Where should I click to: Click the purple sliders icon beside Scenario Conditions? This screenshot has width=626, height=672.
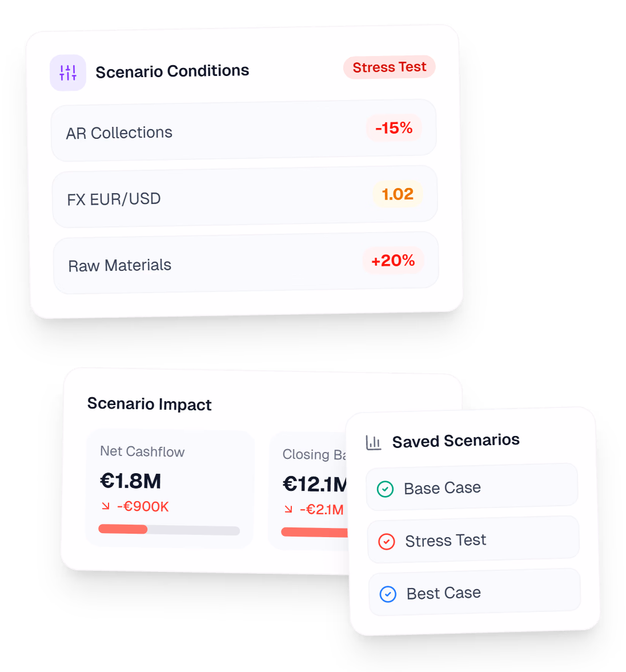coord(68,73)
